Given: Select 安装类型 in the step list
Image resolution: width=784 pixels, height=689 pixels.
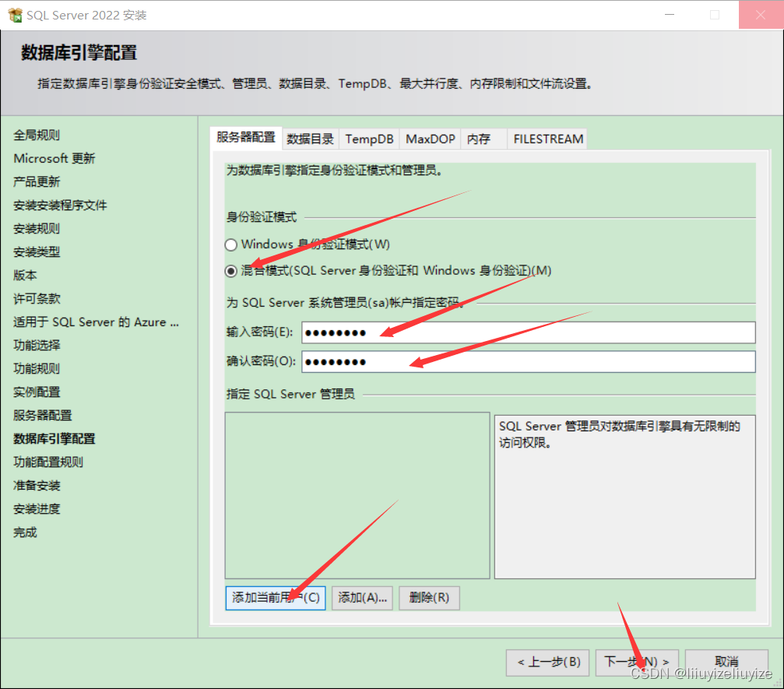Looking at the screenshot, I should point(37,252).
